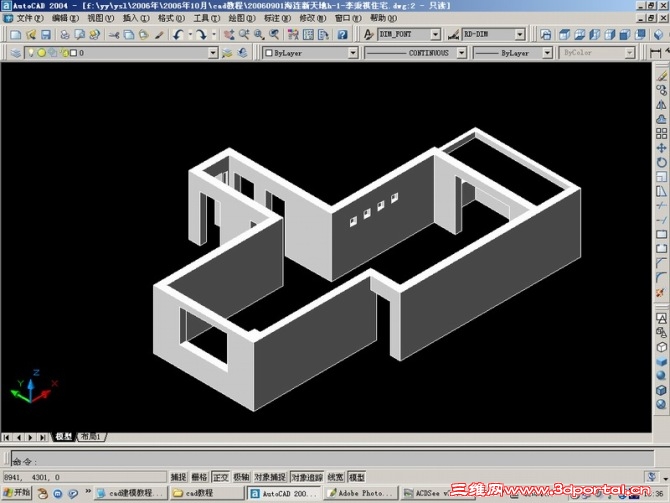Toggle the 线宽 lineweight button
The height and width of the screenshot is (503, 670).
335,477
